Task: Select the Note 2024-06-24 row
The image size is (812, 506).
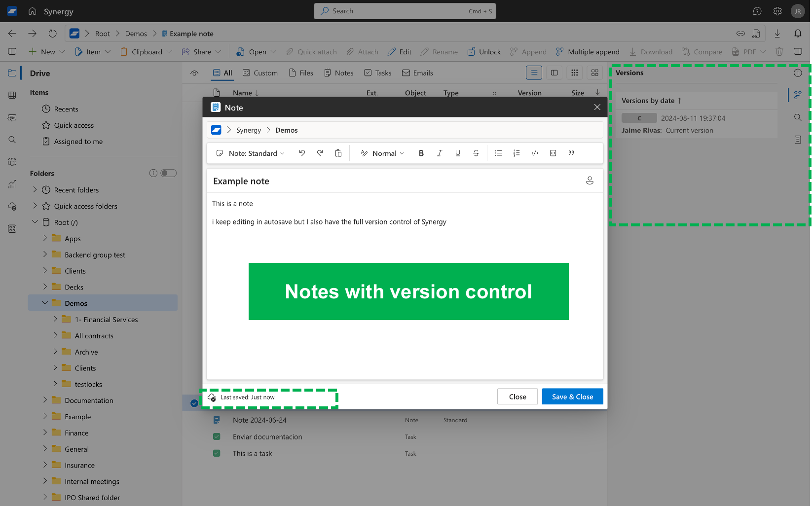Action: click(395, 420)
